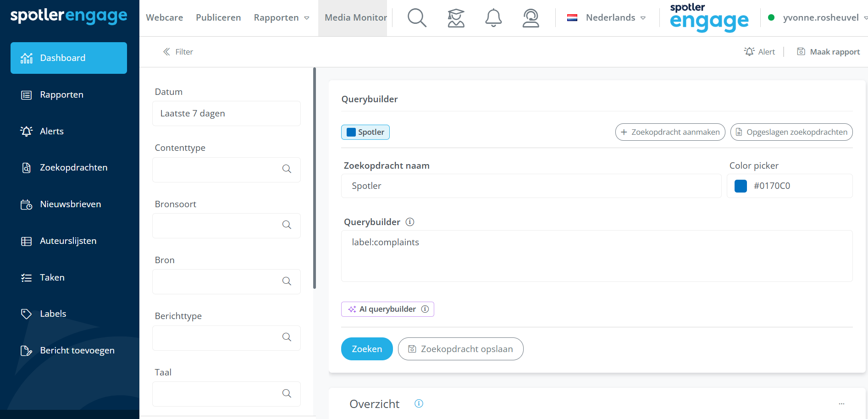Click the Alert link in toolbar
This screenshot has width=868, height=419.
tap(759, 52)
